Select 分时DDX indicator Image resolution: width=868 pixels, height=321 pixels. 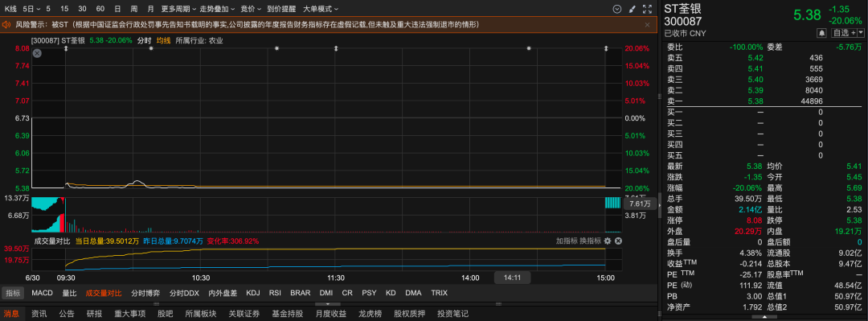click(184, 293)
